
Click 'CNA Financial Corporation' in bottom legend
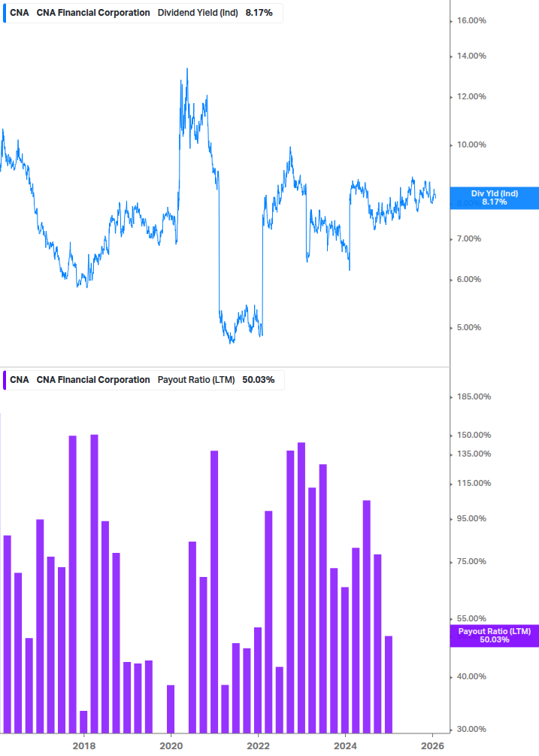pos(93,380)
